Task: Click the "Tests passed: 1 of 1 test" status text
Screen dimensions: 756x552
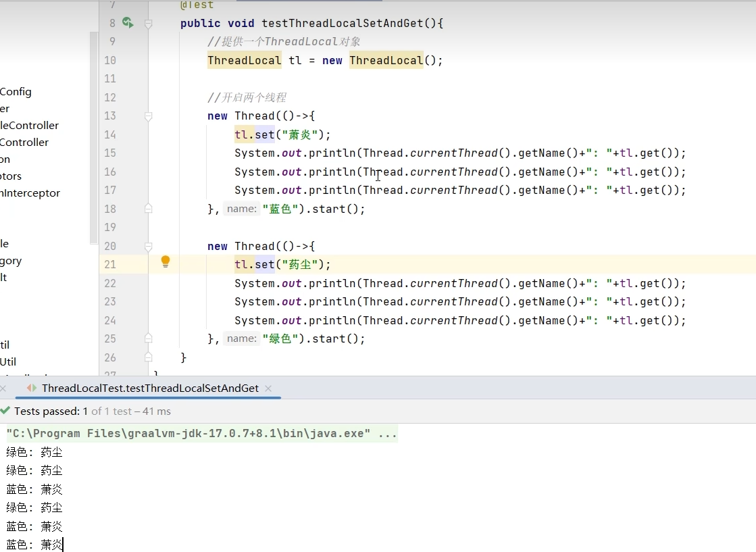Action: coord(73,411)
